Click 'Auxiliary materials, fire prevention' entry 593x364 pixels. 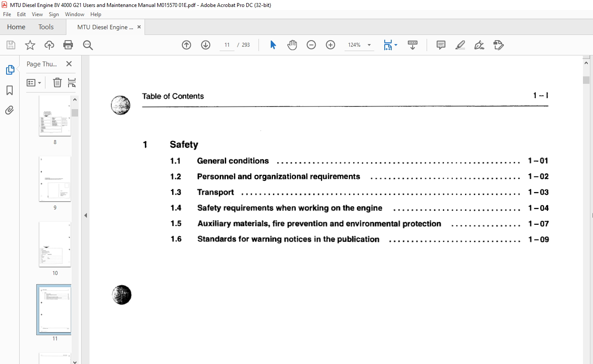coord(319,223)
